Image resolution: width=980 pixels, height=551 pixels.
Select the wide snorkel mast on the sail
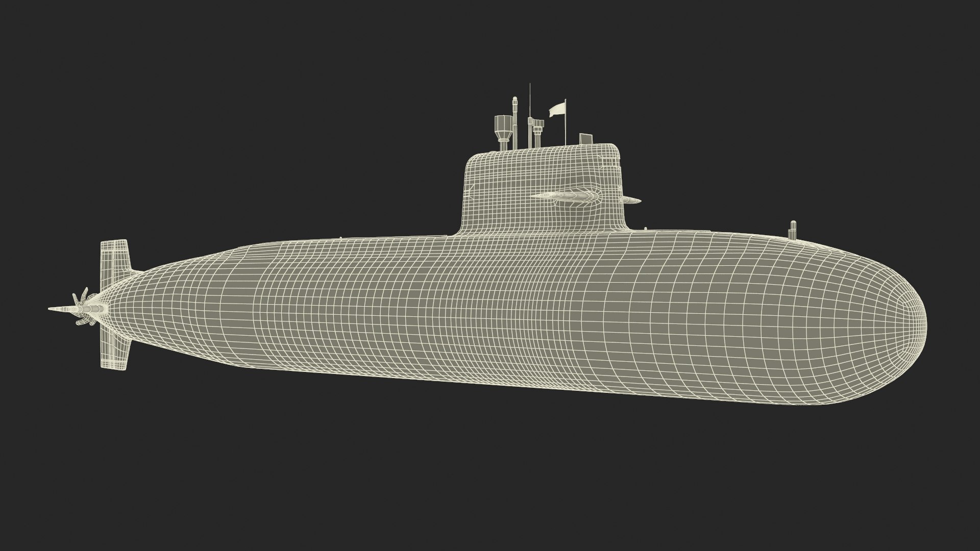coord(503,133)
